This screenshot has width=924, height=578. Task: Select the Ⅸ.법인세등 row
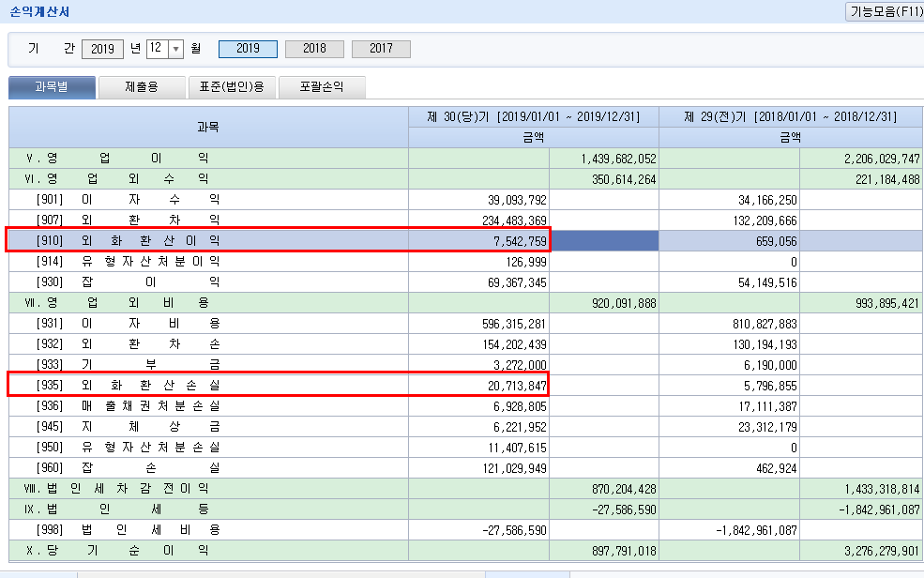tap(465, 510)
